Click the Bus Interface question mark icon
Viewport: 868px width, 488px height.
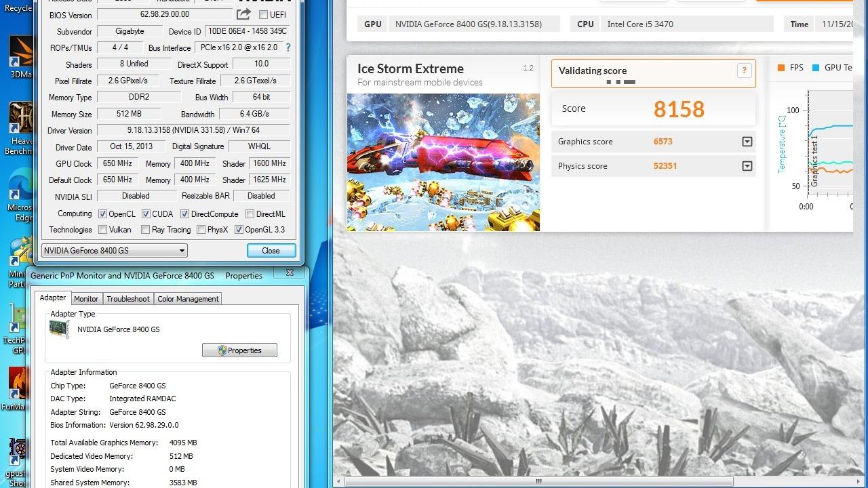click(288, 47)
